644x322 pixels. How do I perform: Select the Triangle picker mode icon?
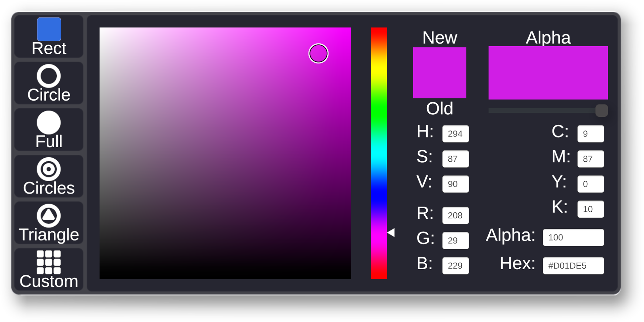point(49,216)
